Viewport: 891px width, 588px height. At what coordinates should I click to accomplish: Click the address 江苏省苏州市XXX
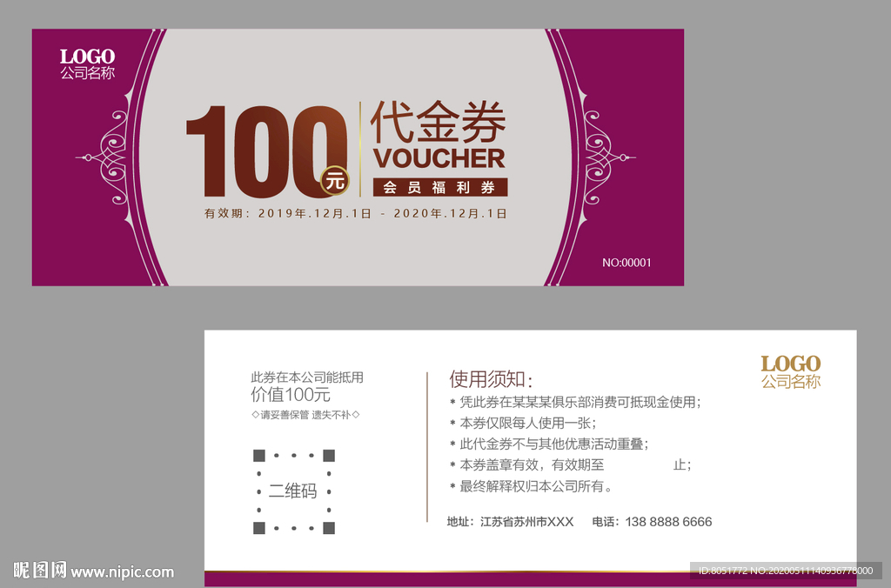tap(526, 522)
